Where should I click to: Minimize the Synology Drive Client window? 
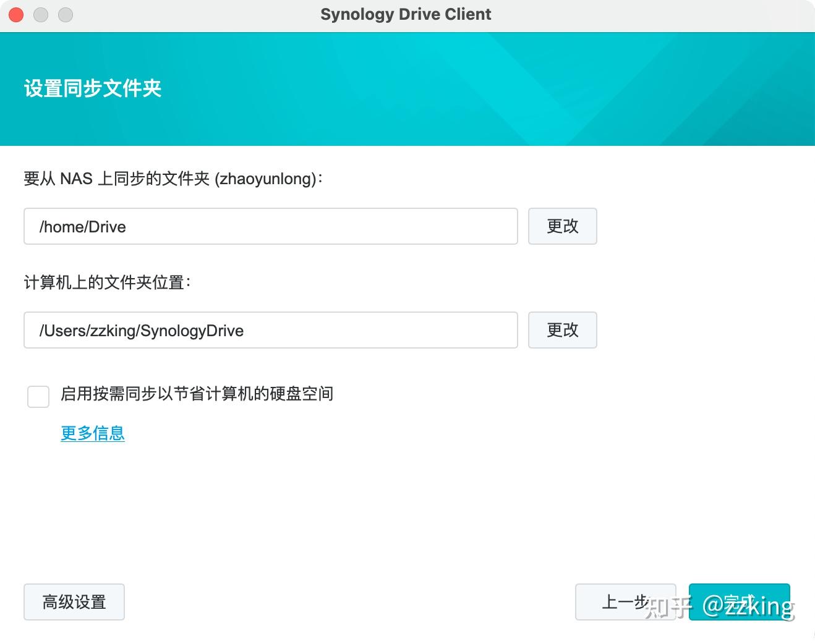40,14
